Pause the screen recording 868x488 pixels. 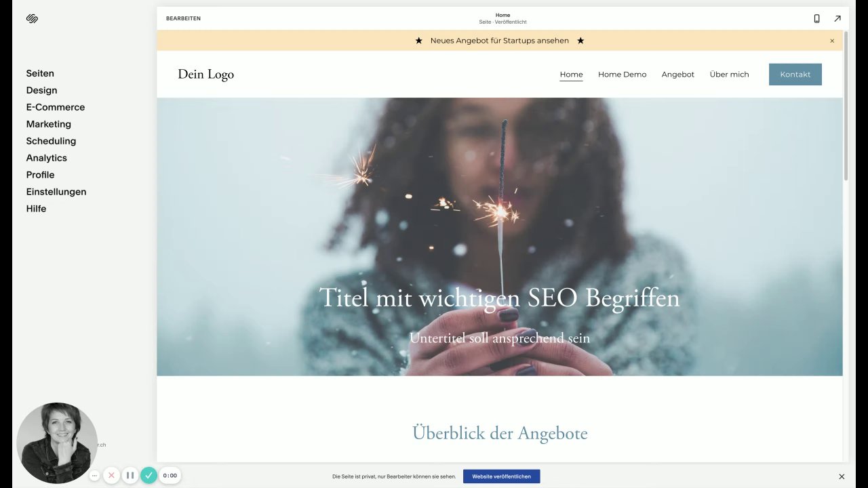(130, 476)
